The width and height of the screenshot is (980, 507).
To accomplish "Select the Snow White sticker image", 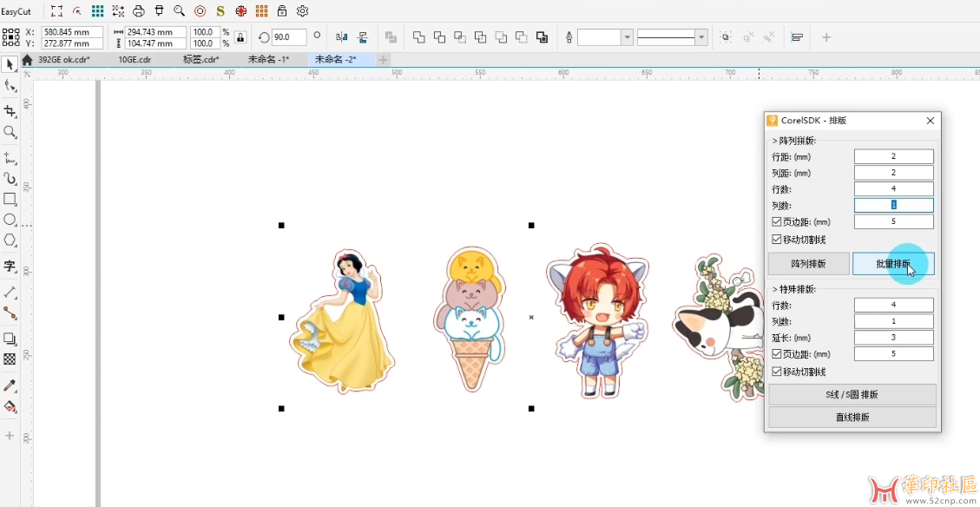I will coord(342,320).
